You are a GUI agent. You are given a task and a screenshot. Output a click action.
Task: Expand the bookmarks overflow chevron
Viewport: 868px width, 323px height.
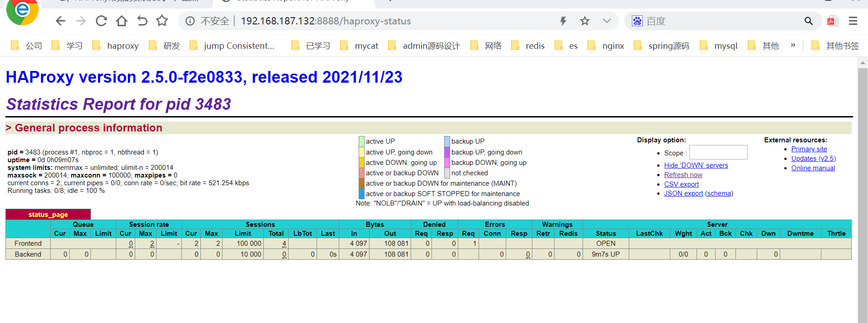[x=793, y=45]
